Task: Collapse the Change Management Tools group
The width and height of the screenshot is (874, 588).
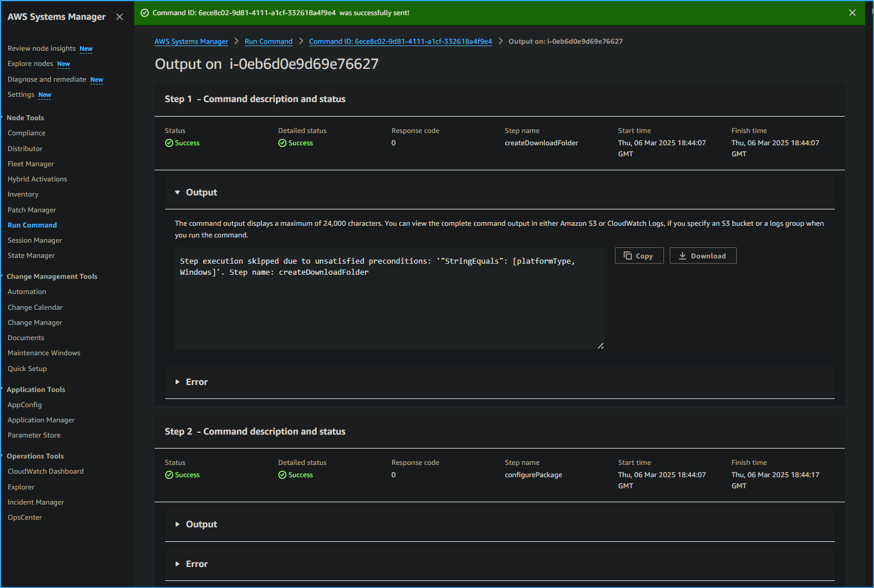Action: point(51,276)
